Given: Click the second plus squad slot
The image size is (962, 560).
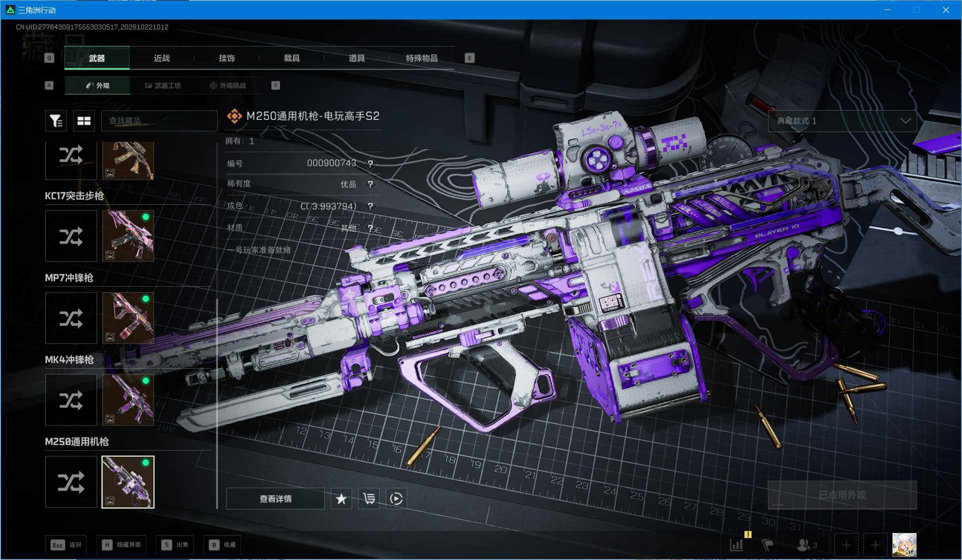Looking at the screenshot, I should [875, 545].
